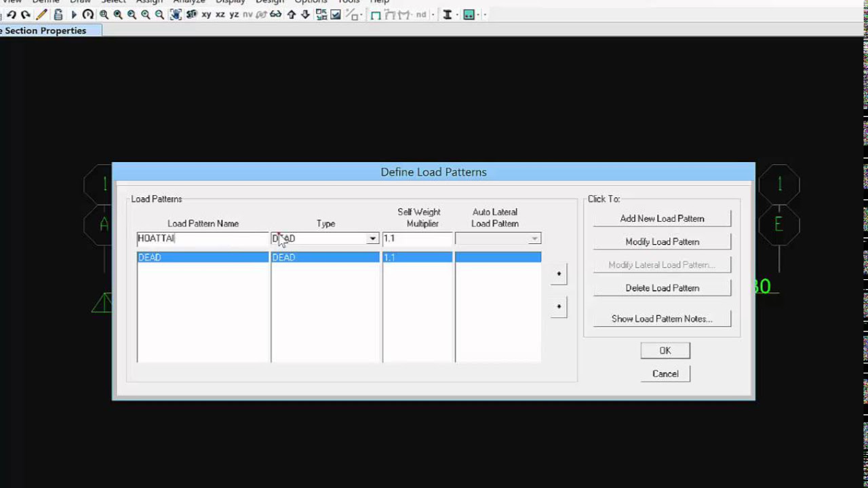Click the perspective glasses icon
868x488 pixels.
click(x=276, y=14)
